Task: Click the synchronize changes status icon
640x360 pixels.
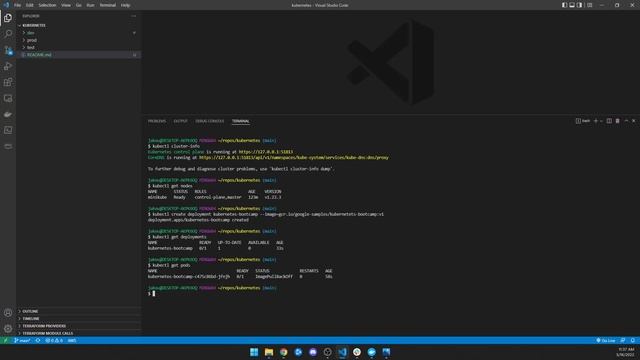Action: (38, 340)
